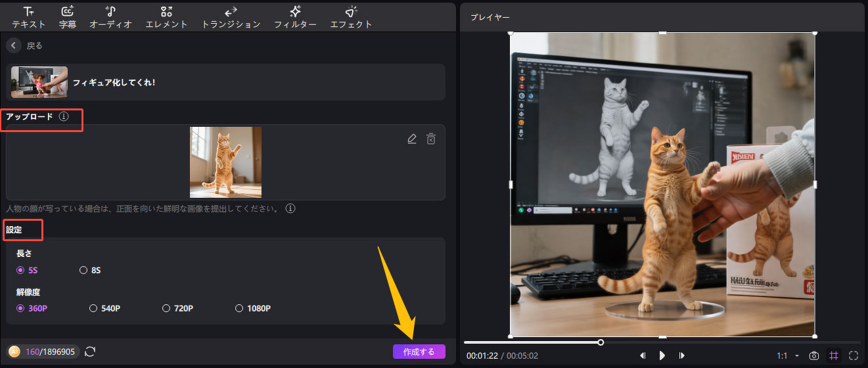Delete the uploaded cat image with trash icon
Viewport: 868px width, 368px height.
[431, 139]
